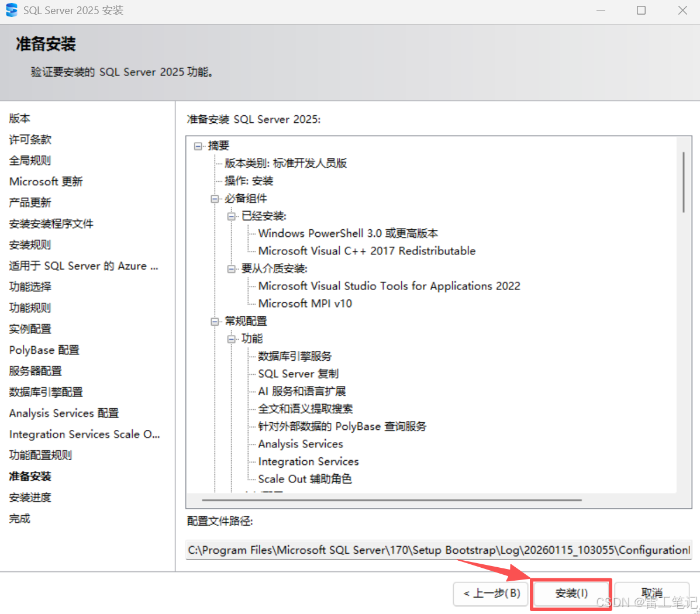Select 版本类别: 标准开发人员版 tree row
Image resolution: width=700 pixels, height=614 pixels.
tap(286, 163)
